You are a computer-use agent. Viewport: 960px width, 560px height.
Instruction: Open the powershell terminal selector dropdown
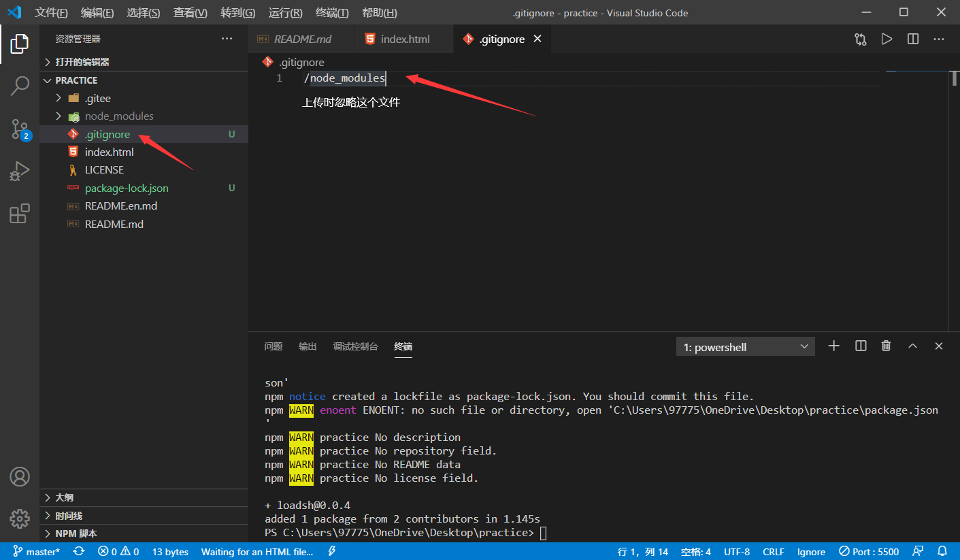point(746,347)
